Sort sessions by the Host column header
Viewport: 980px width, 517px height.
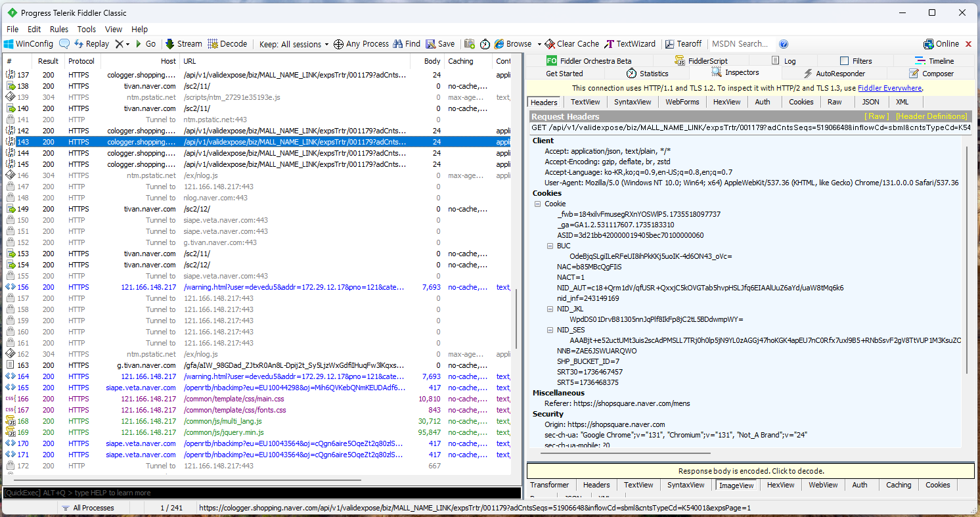pos(140,61)
